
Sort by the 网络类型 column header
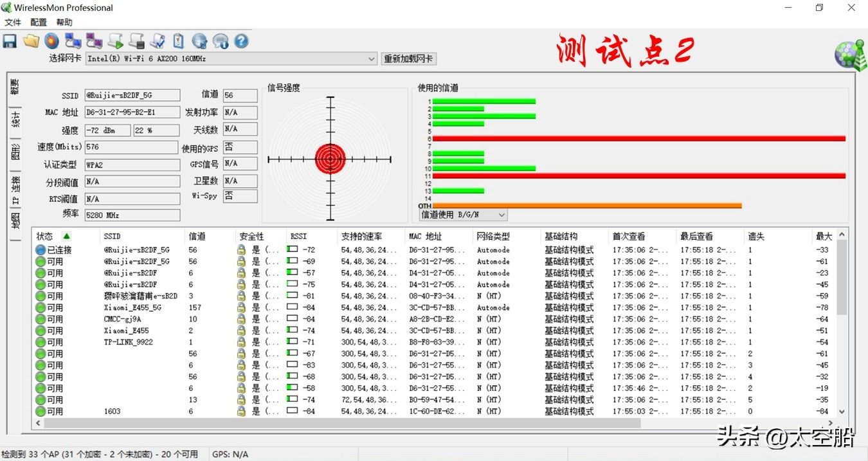point(506,237)
